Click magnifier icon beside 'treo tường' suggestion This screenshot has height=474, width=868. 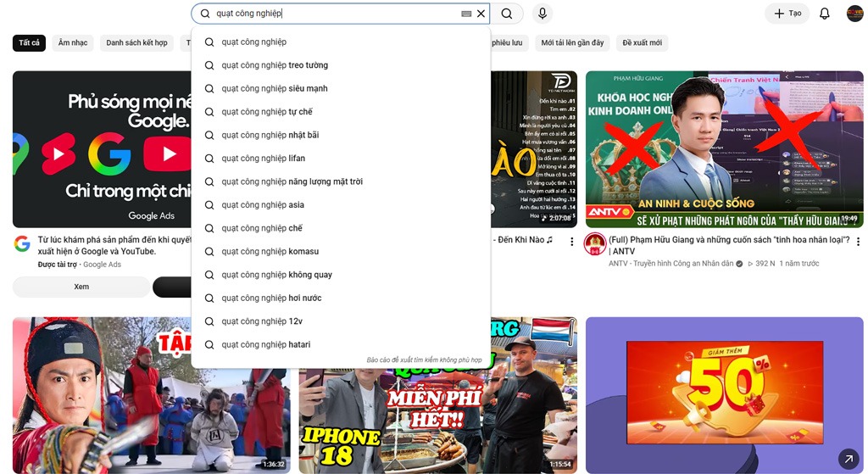click(209, 65)
